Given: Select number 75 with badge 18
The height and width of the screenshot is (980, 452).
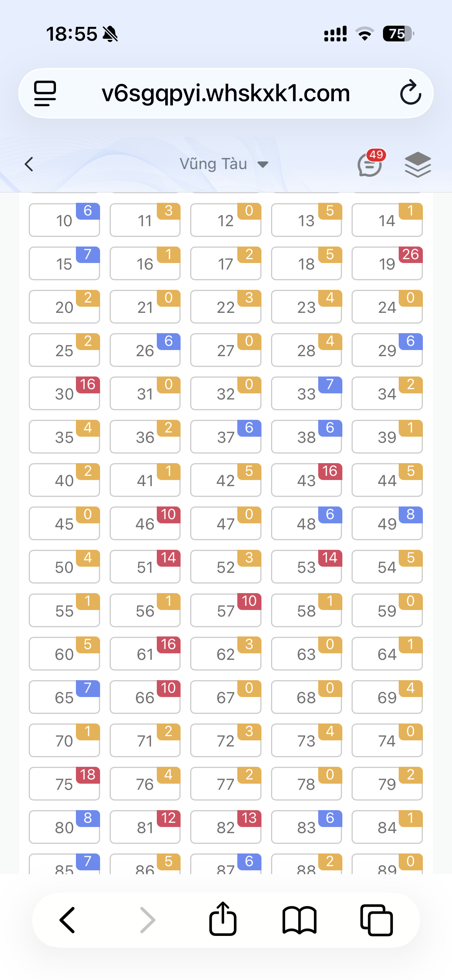Looking at the screenshot, I should (64, 783).
